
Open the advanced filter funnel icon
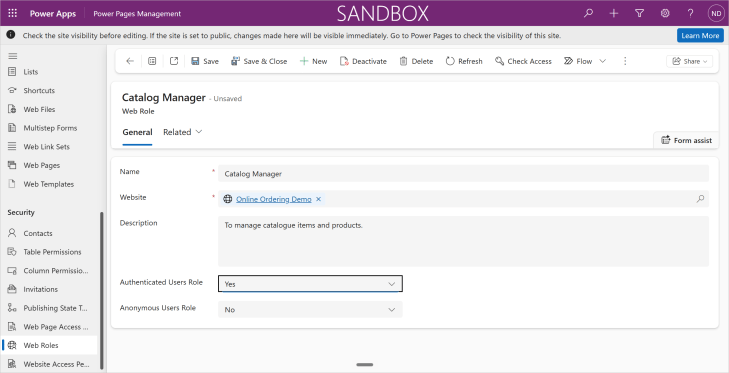[639, 13]
